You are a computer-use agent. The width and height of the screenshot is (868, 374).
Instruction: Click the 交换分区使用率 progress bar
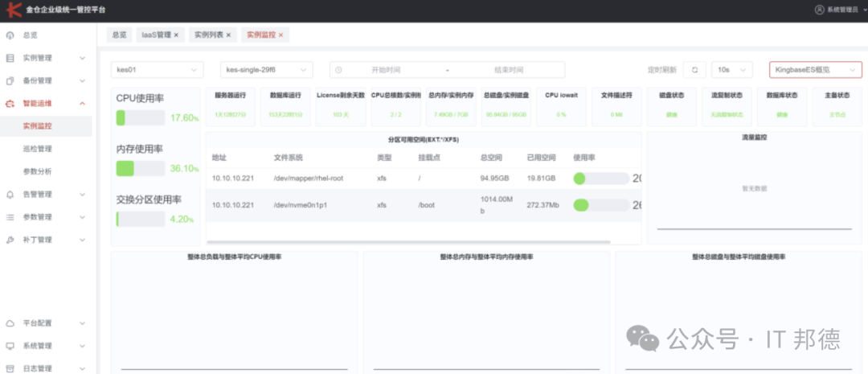pyautogui.click(x=141, y=219)
